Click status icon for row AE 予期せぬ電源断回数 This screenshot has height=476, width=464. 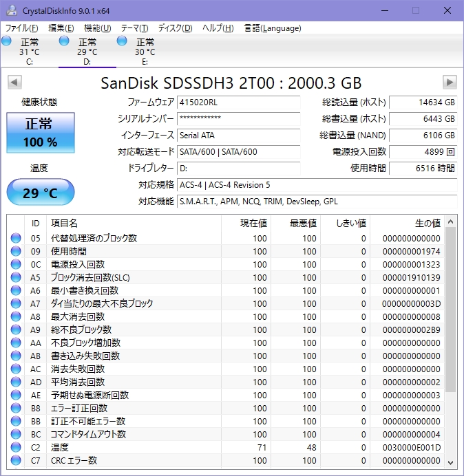click(x=16, y=395)
